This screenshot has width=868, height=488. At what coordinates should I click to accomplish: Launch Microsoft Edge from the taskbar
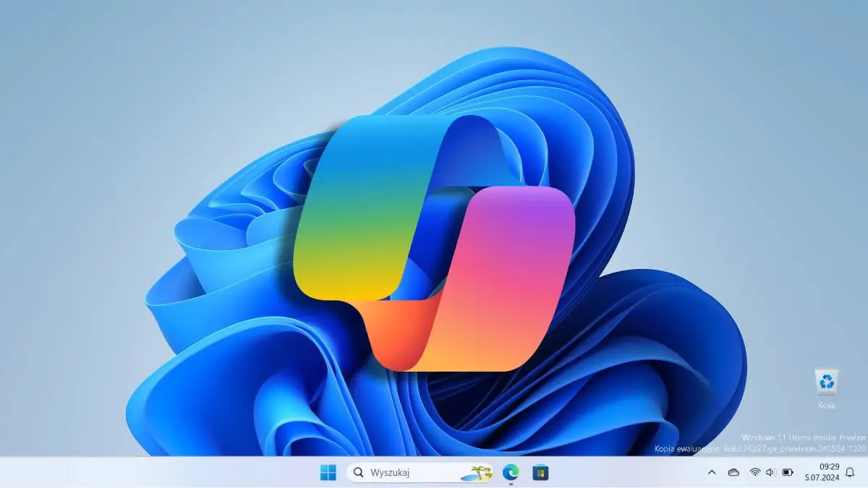(x=509, y=472)
